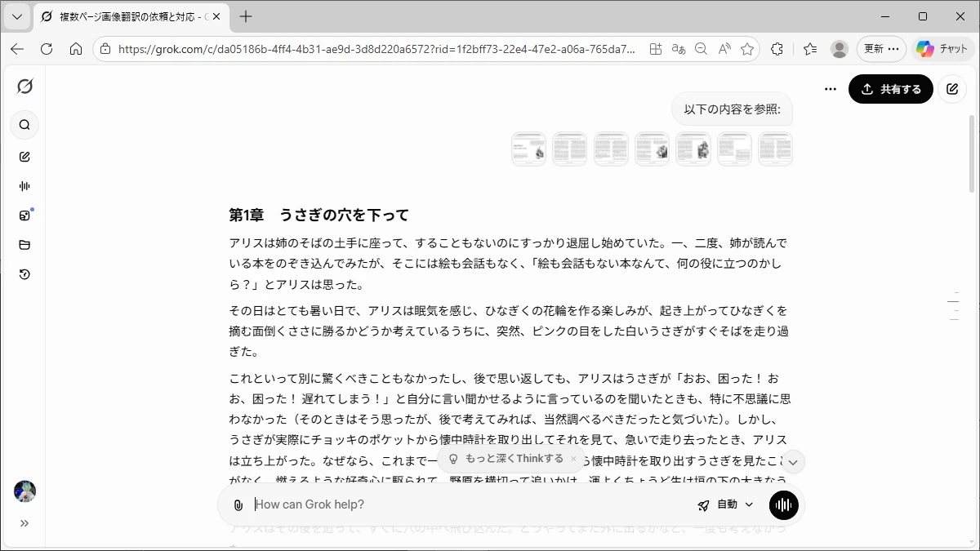Viewport: 980px width, 551px height.
Task: Open chat history icon in sidebar
Action: [x=24, y=274]
